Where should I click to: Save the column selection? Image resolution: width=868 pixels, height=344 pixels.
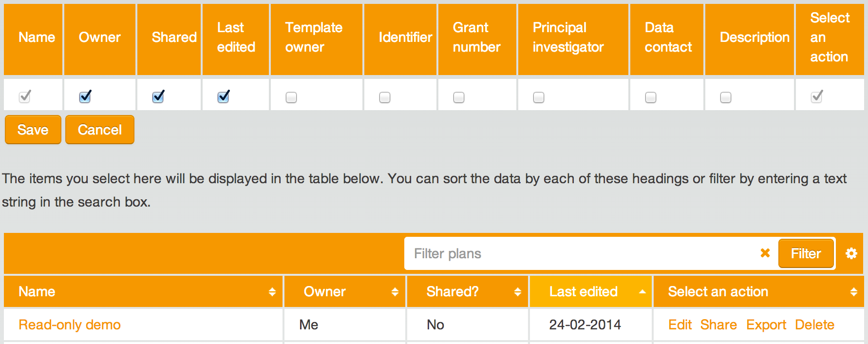33,130
